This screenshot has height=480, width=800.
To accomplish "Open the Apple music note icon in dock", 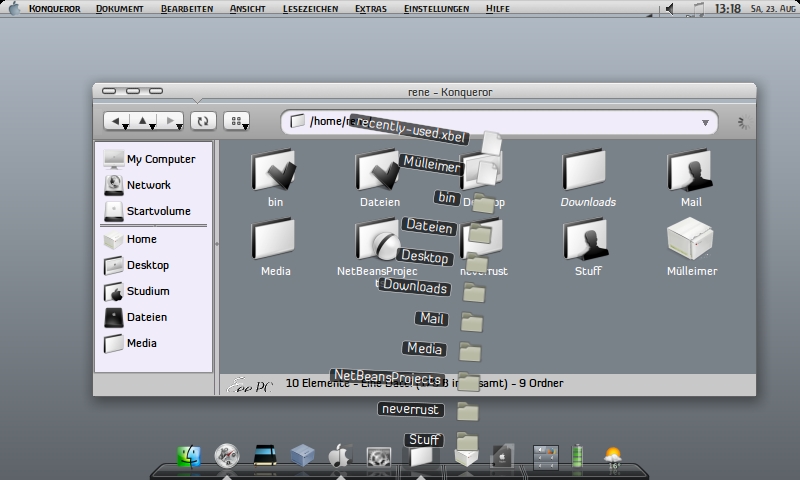I will pos(340,456).
